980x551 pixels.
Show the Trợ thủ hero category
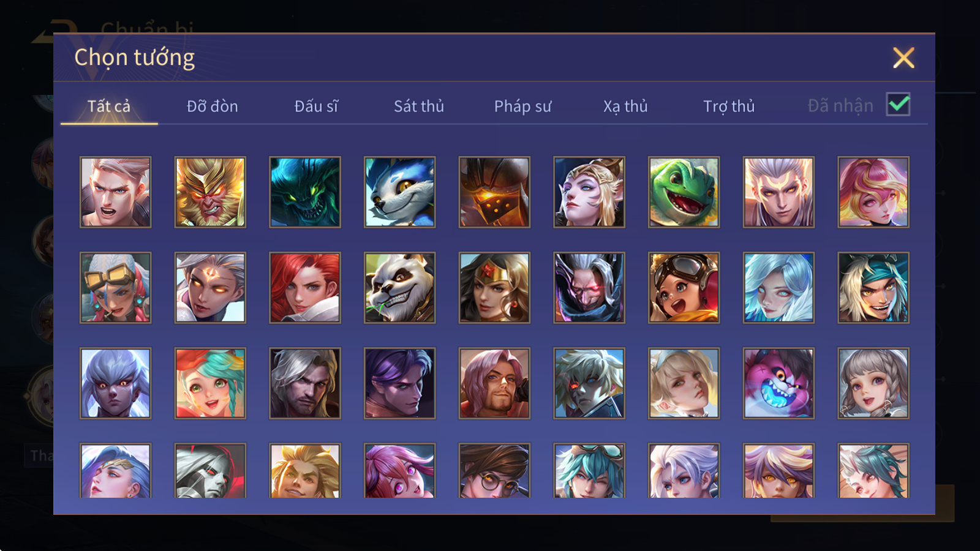tap(729, 107)
